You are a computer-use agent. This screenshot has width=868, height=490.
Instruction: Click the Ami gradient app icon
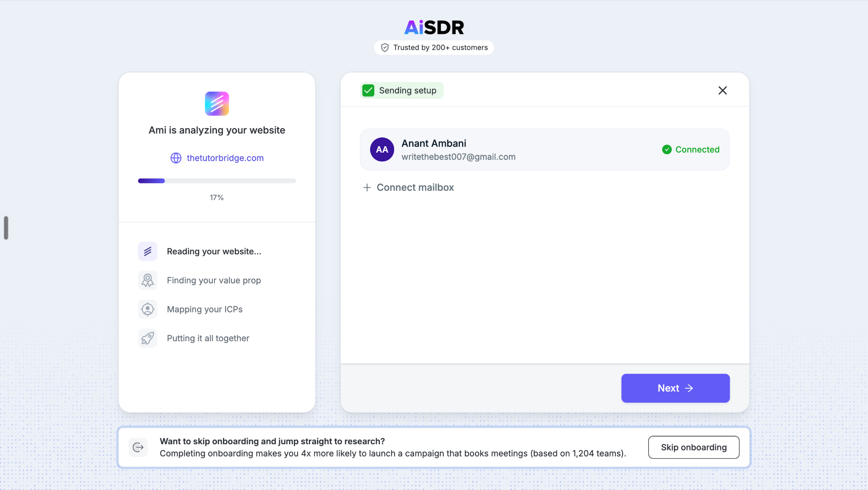coord(217,103)
